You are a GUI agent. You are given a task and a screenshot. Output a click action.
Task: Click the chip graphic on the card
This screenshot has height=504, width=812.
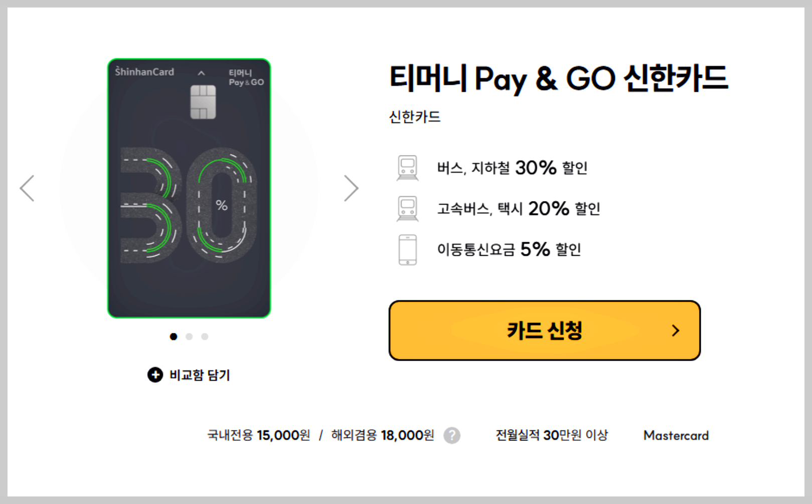(204, 102)
